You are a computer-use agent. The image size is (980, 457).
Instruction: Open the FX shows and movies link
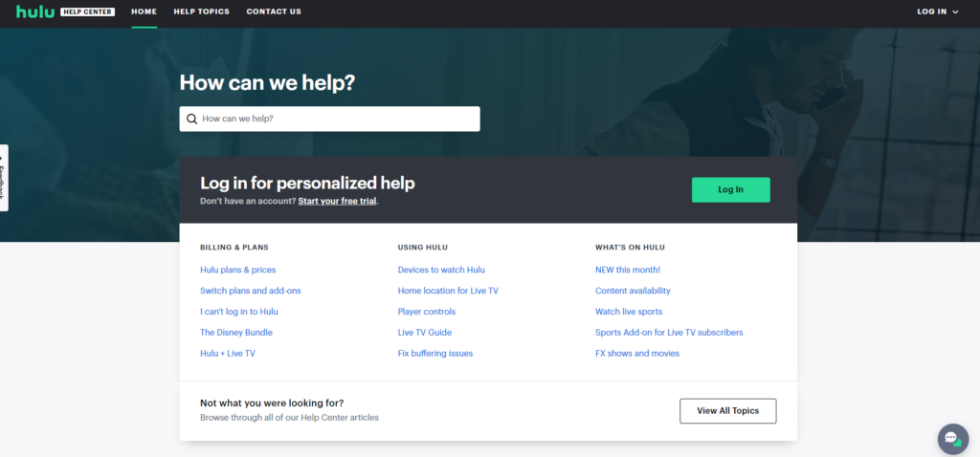point(636,354)
